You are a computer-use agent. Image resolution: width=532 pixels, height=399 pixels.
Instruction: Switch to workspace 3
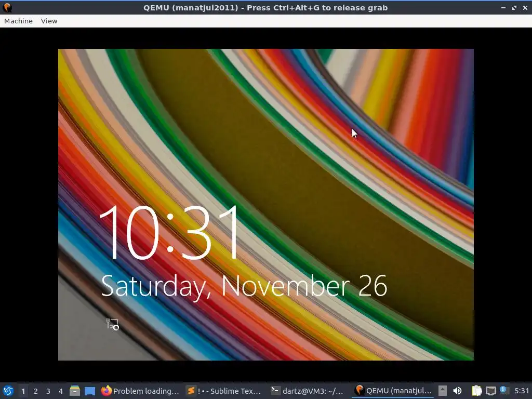coord(48,391)
